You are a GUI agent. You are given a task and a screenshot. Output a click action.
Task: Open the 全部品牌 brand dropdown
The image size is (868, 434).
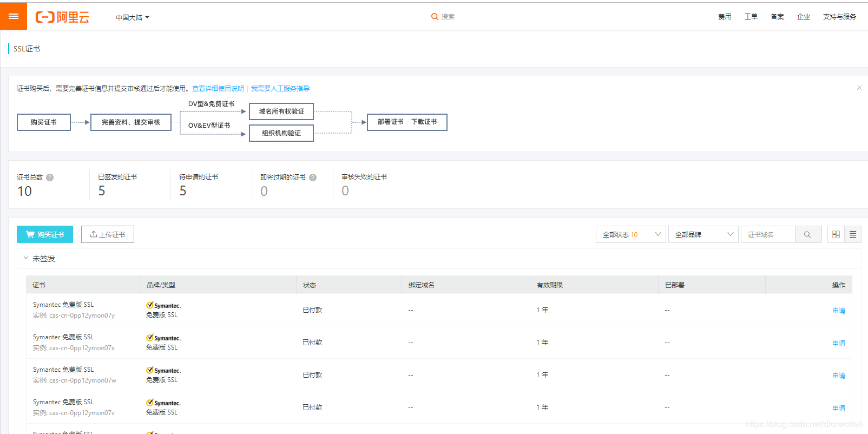click(x=703, y=234)
